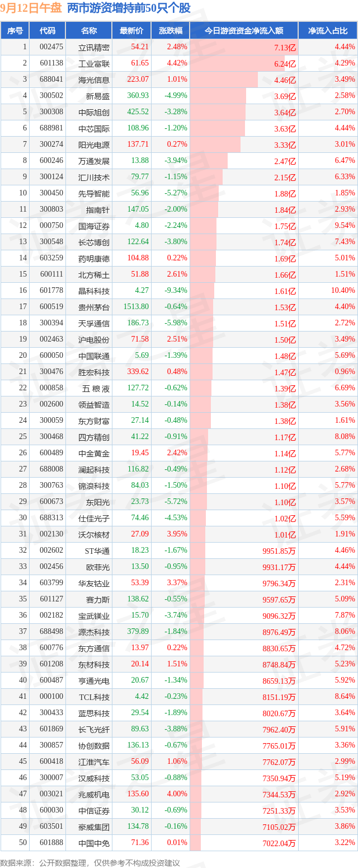358x868 pixels.
Task: Click stock code 300476
Action: click(x=51, y=372)
